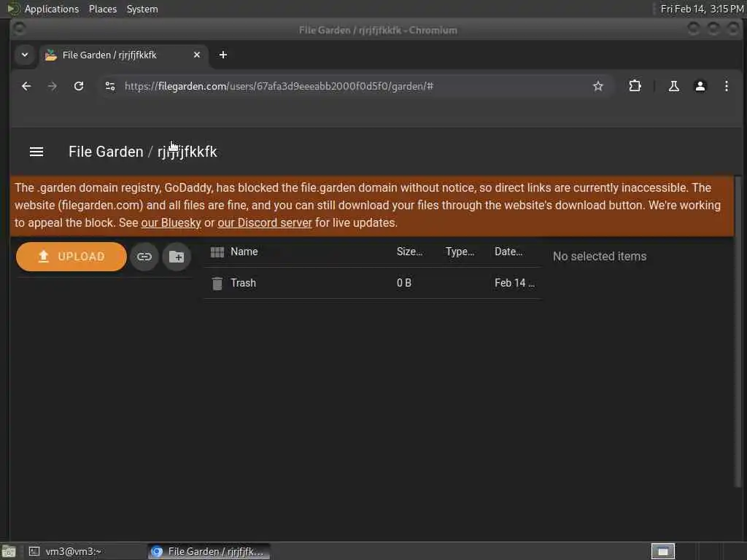Click the browser forward arrow

click(53, 86)
